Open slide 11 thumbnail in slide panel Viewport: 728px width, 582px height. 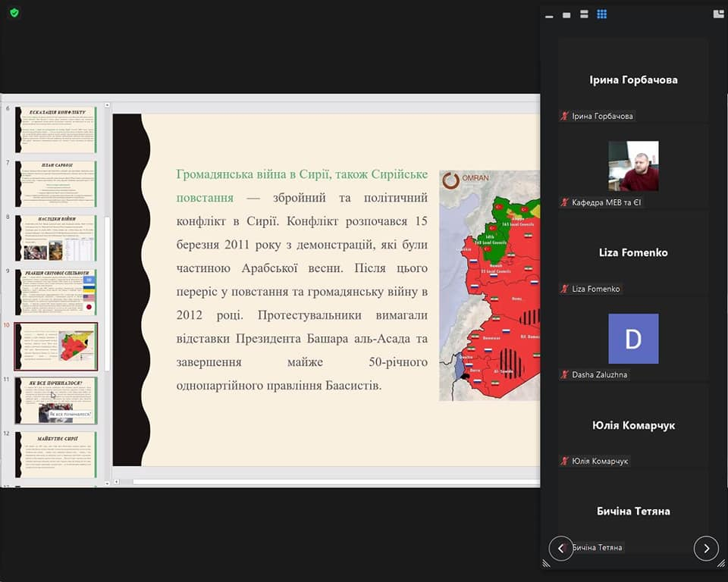click(x=57, y=400)
